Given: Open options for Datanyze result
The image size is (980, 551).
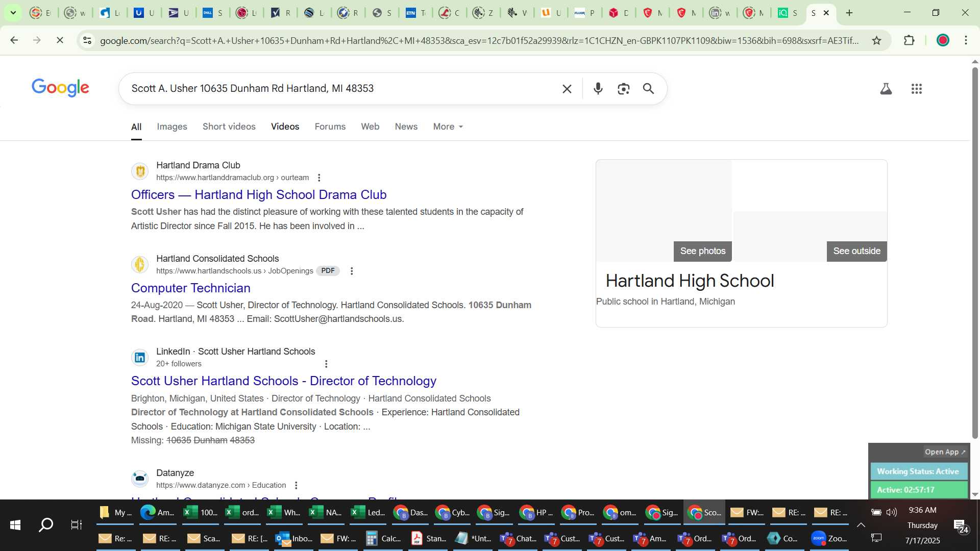Looking at the screenshot, I should pyautogui.click(x=296, y=485).
